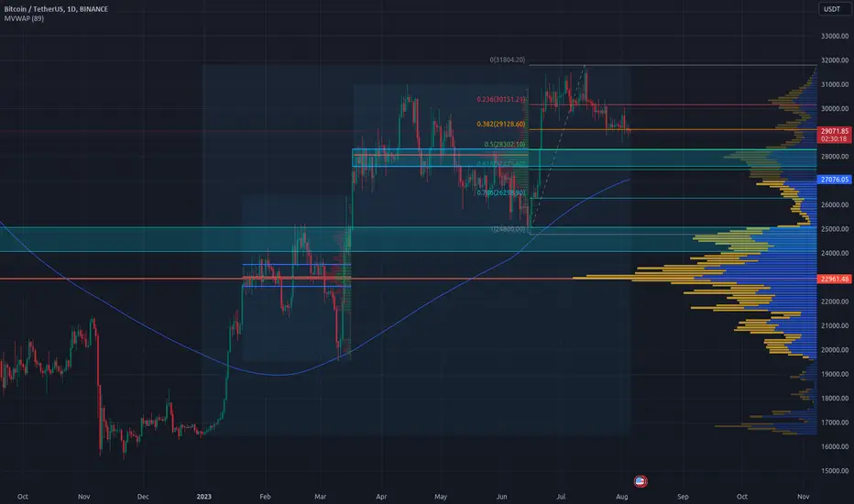This screenshot has height=504, width=854.
Task: Click the 33000.00 price axis label
Action: 835,37
